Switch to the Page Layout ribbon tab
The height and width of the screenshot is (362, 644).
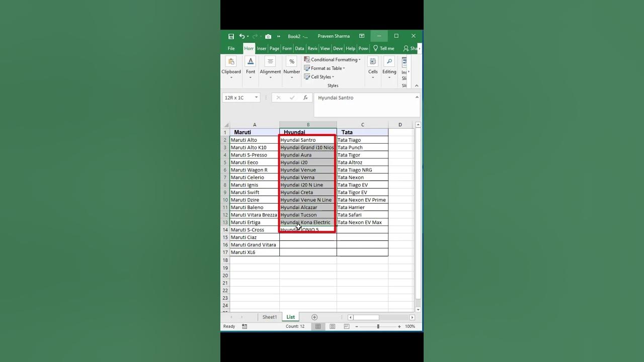[274, 48]
